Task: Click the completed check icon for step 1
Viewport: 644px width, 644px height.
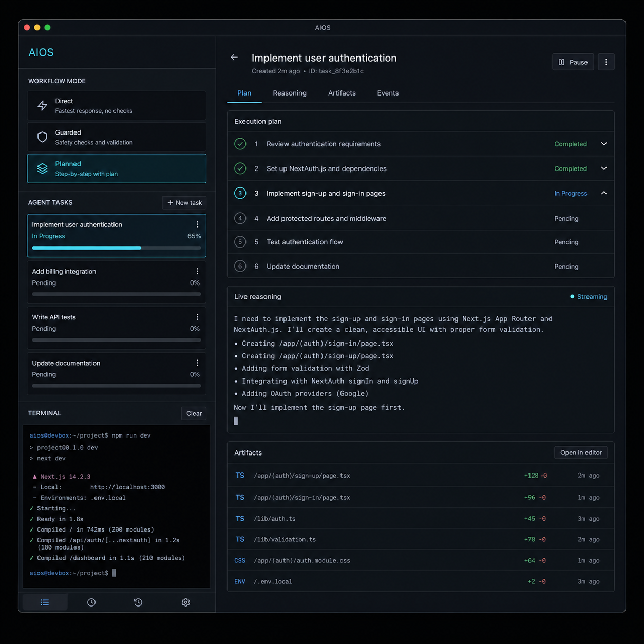Action: pos(240,144)
